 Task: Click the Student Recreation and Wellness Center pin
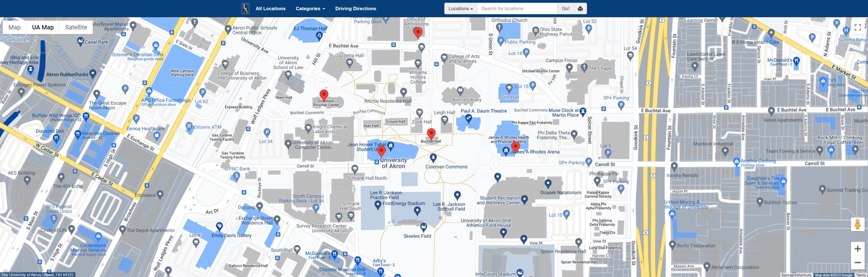pyautogui.click(x=524, y=199)
